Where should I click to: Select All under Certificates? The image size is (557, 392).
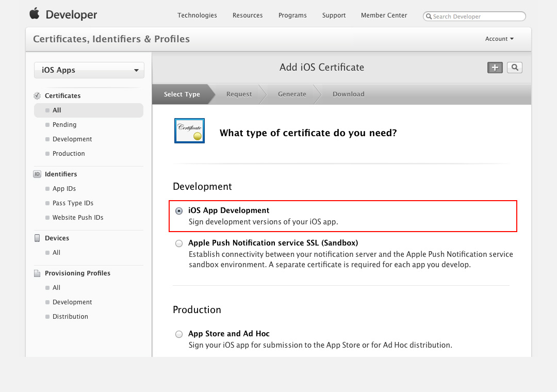pyautogui.click(x=89, y=110)
